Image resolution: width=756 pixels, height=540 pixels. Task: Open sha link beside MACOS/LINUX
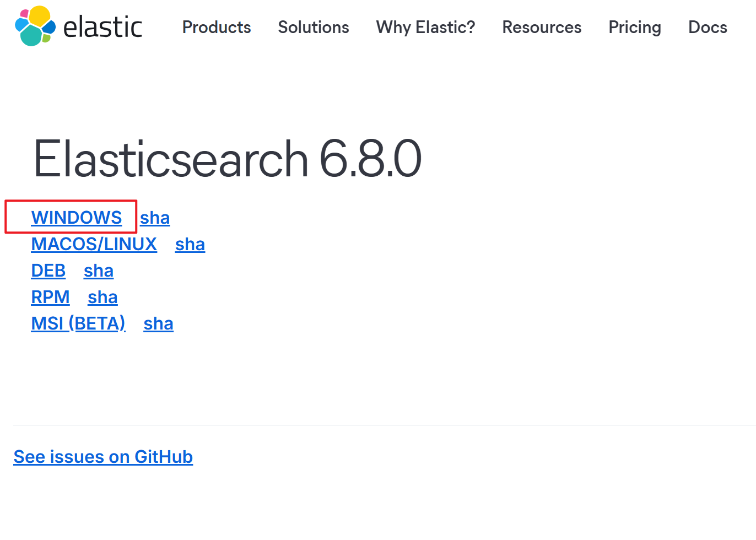(x=190, y=245)
